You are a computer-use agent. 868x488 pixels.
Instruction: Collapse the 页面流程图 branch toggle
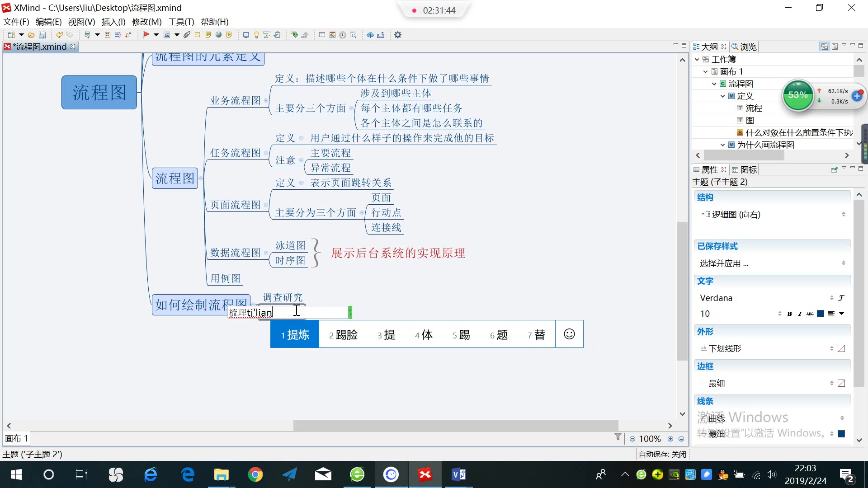tap(266, 205)
